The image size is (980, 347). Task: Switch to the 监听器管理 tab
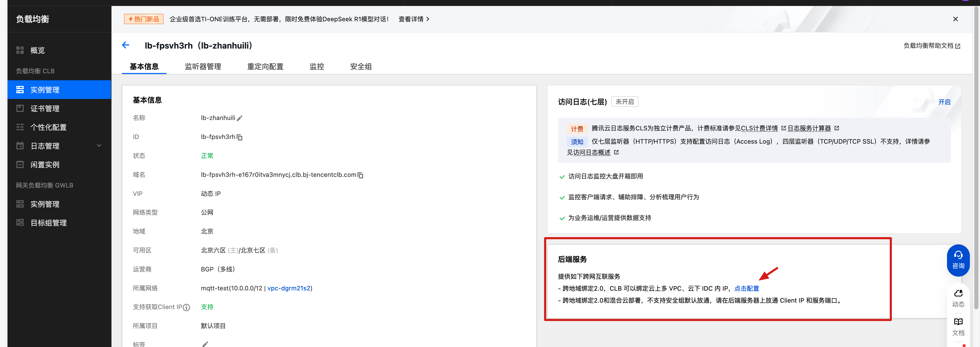pyautogui.click(x=203, y=66)
